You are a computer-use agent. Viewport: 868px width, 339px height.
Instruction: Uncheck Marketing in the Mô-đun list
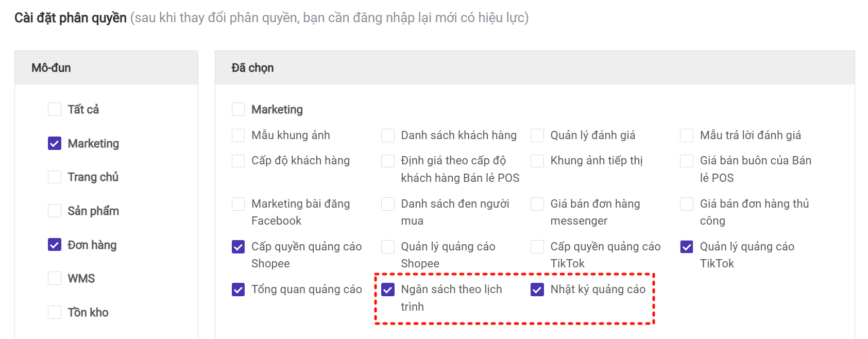[x=55, y=143]
